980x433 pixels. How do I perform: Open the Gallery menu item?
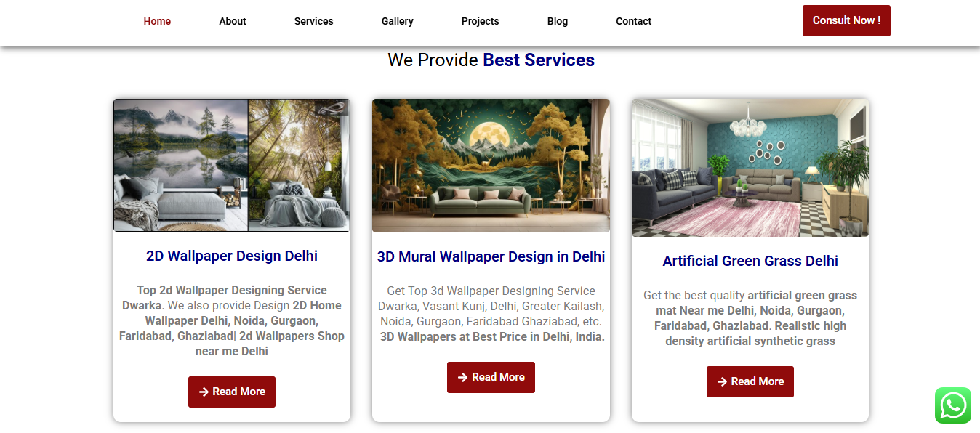[398, 21]
